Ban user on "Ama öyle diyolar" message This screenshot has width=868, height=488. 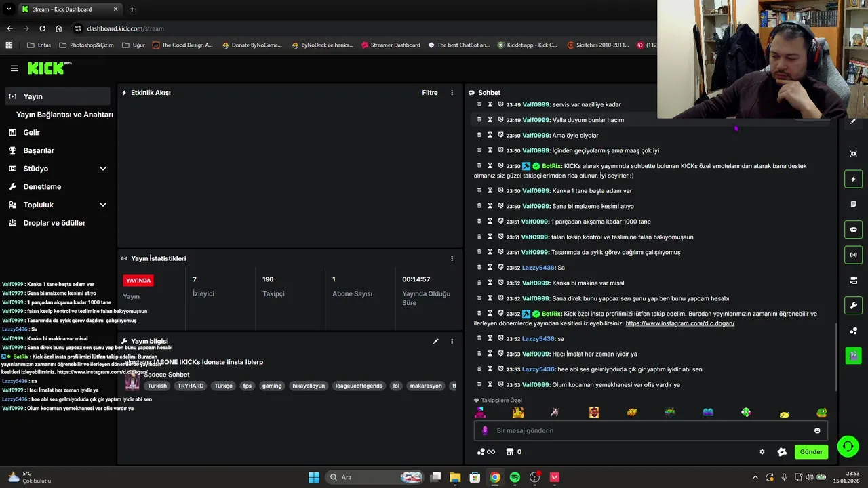coord(500,136)
